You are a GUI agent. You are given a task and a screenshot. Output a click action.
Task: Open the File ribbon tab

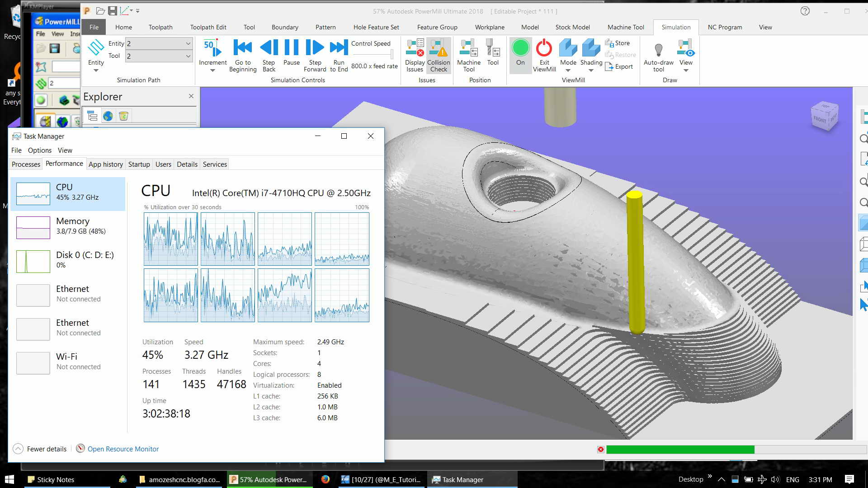(x=94, y=27)
